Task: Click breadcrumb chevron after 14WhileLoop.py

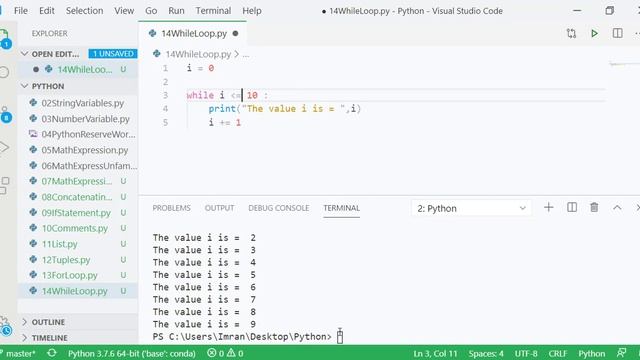Action: 236,54
